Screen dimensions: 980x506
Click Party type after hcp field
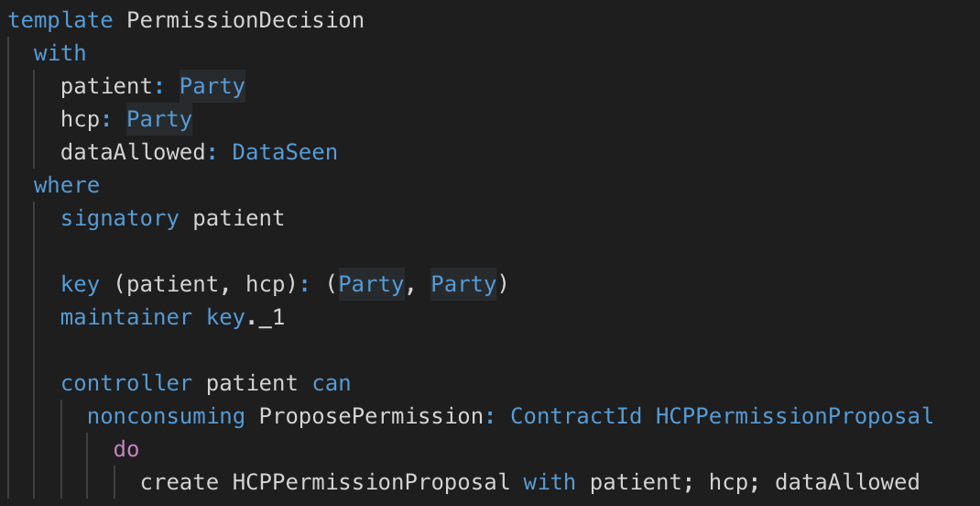tap(159, 119)
